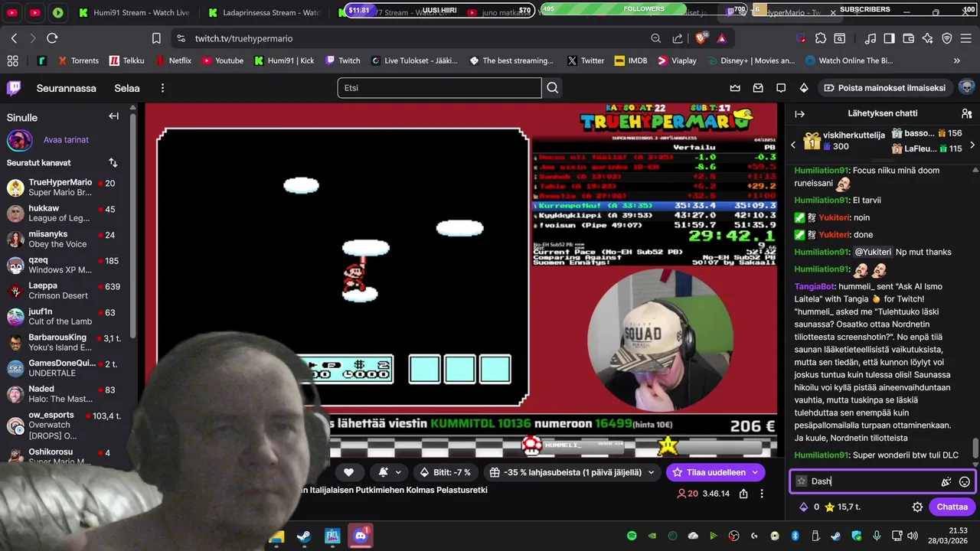Open the browser extensions puzzle icon
The width and height of the screenshot is (980, 551).
click(x=821, y=38)
